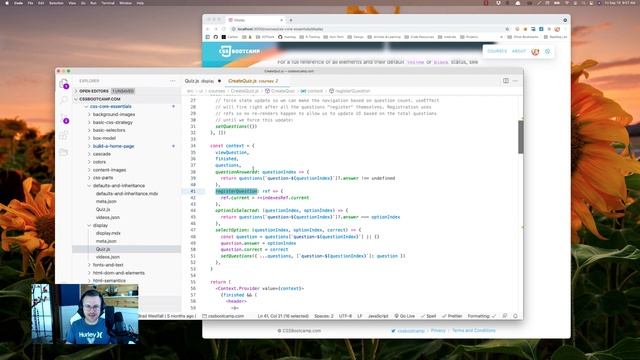The height and width of the screenshot is (360, 640).
Task: Click the CreateQuiz breadcrumb symbol
Action: click(x=280, y=91)
